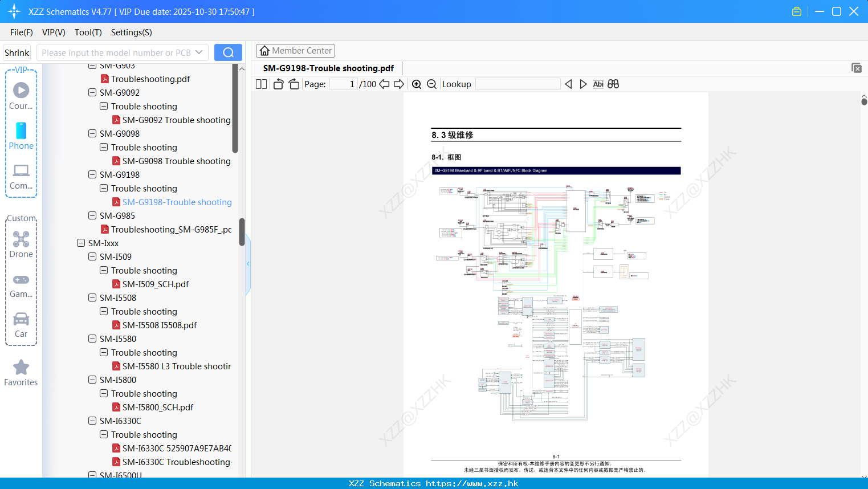Collapse the SM-G9098 node

click(x=92, y=133)
